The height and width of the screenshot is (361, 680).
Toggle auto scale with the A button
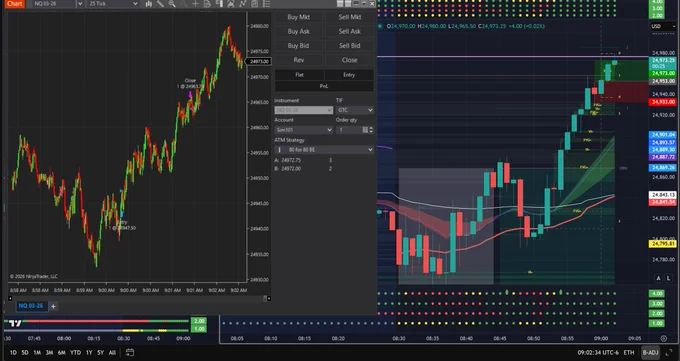pyautogui.click(x=658, y=278)
